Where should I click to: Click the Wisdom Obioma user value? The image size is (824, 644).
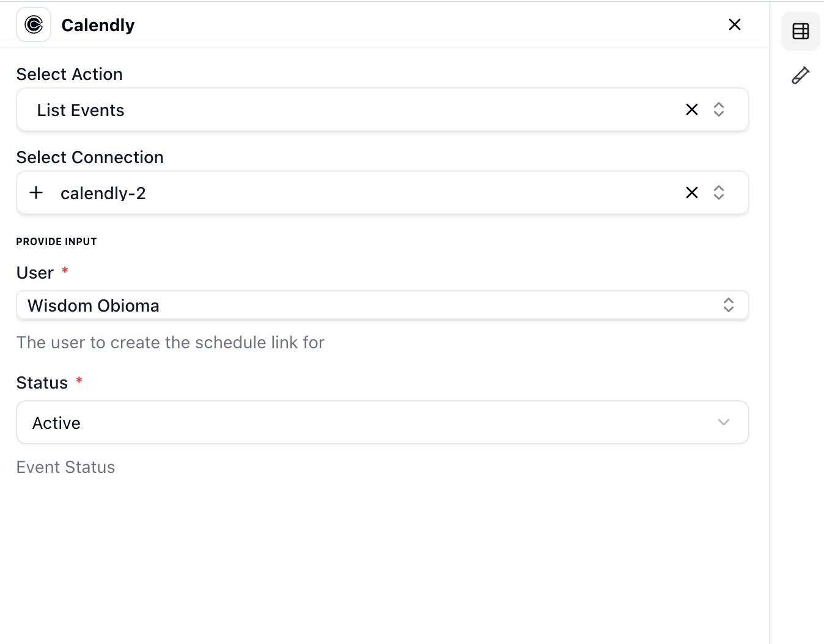tap(93, 305)
